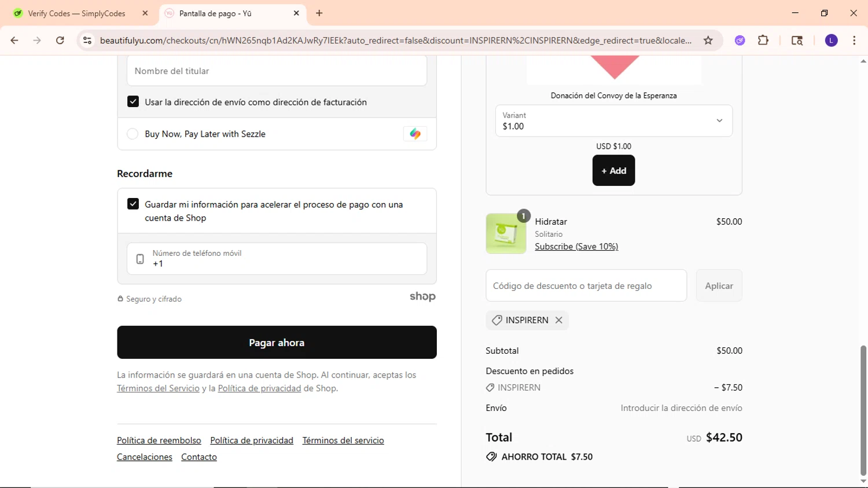868x488 pixels.
Task: Focus the Número de teléfono móvil field
Action: tap(277, 259)
